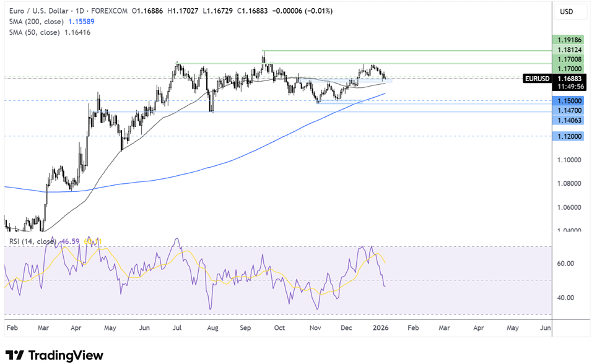Select the SMA (200, close) indicator legend
The image size is (597, 364).
(52, 22)
